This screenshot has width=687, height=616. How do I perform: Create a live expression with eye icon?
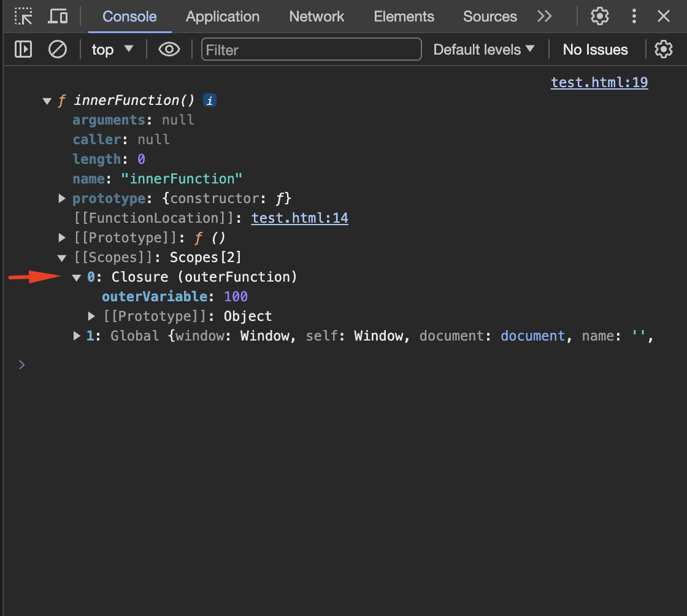(x=169, y=49)
